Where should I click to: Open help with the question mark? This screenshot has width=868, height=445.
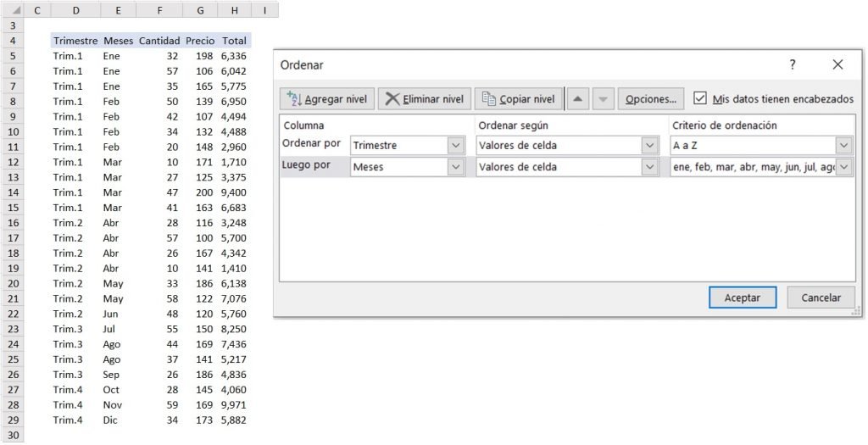click(x=793, y=64)
